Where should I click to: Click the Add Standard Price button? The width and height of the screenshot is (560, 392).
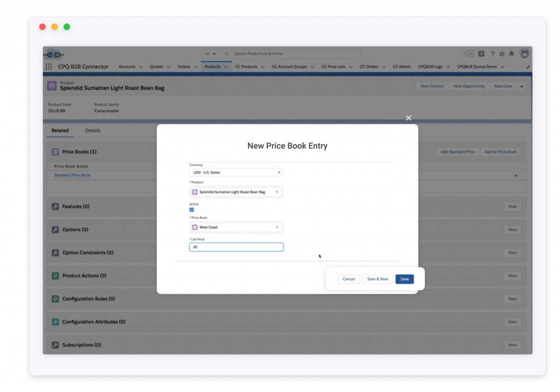click(x=458, y=152)
